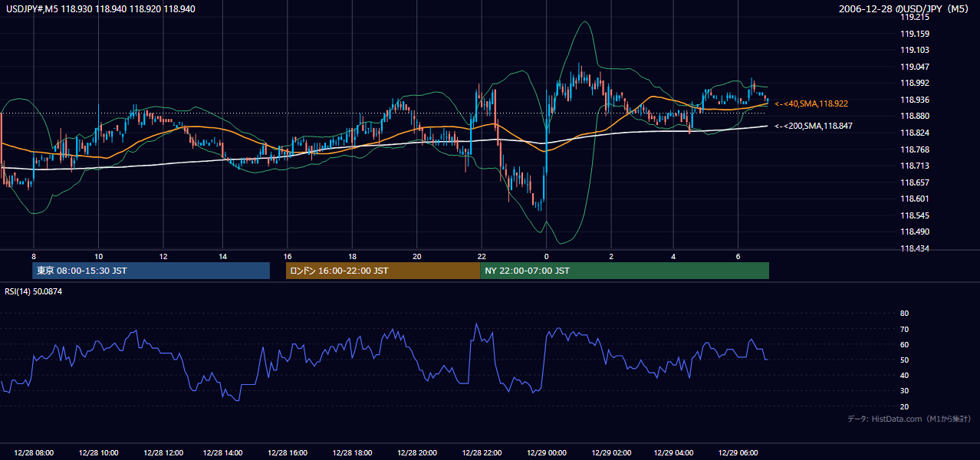The height and width of the screenshot is (460, 980).
Task: Click the RSI 20 level label
Action: tap(904, 406)
